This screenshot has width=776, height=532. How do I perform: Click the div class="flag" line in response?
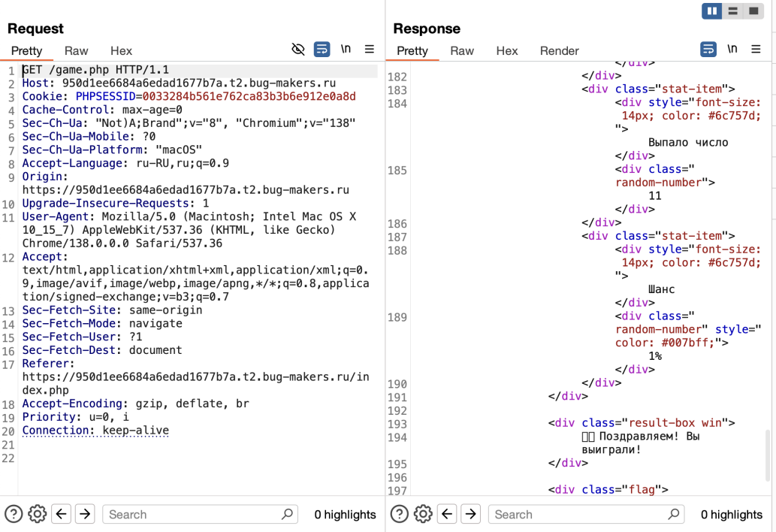click(608, 490)
